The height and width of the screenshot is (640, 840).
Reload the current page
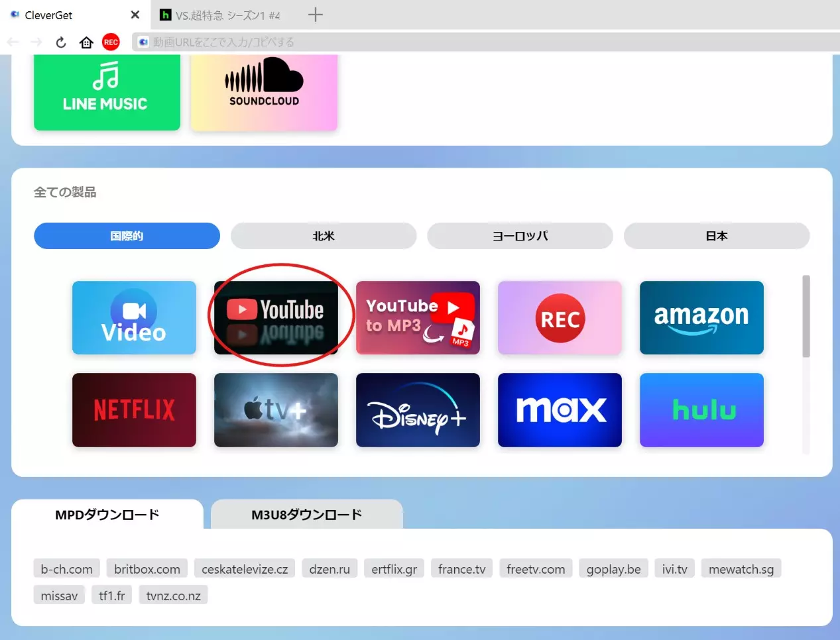point(61,42)
